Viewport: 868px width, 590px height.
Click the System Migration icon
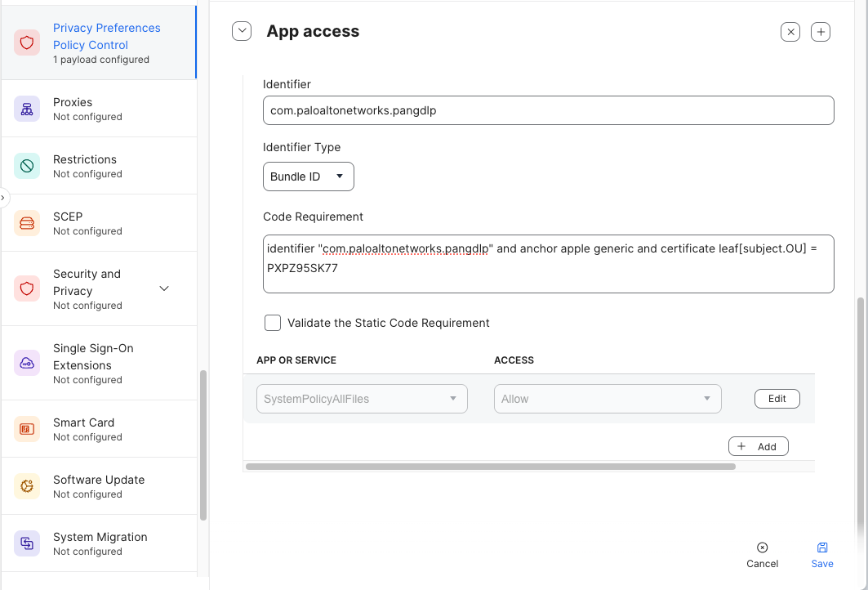point(27,543)
